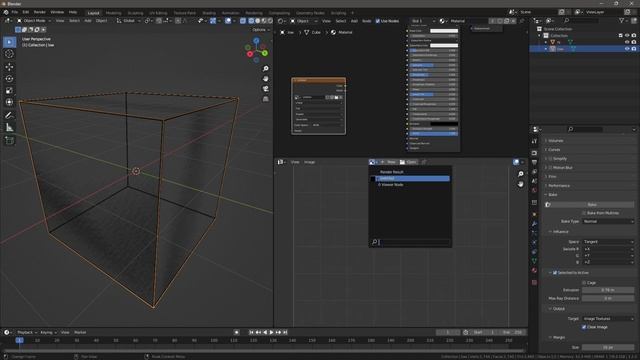
Task: Click the viewport zoom magnifier icon
Action: click(266, 69)
